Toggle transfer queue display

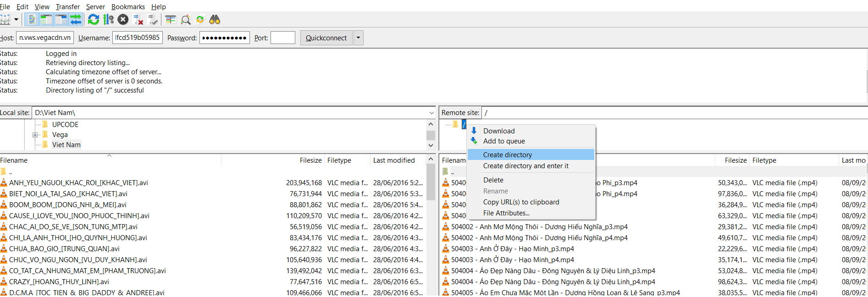pyautogui.click(x=76, y=20)
